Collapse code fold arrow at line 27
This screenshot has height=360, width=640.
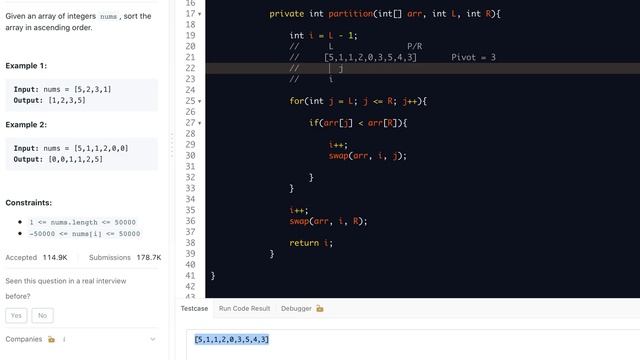pos(200,123)
